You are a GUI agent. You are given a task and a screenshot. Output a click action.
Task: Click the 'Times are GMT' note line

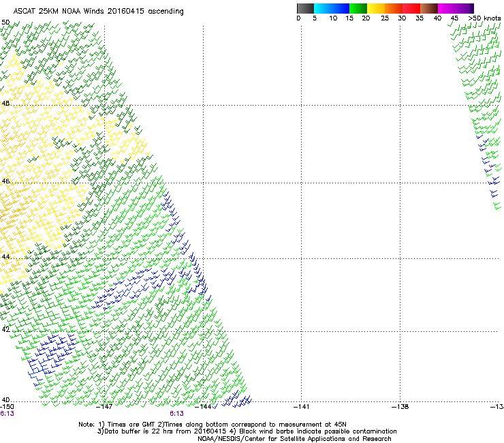[x=212, y=425]
